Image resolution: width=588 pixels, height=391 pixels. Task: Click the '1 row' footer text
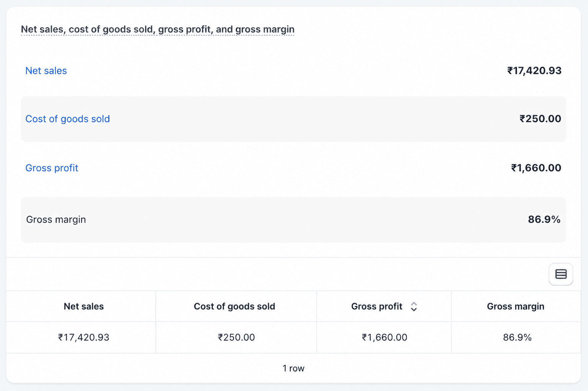tap(293, 368)
